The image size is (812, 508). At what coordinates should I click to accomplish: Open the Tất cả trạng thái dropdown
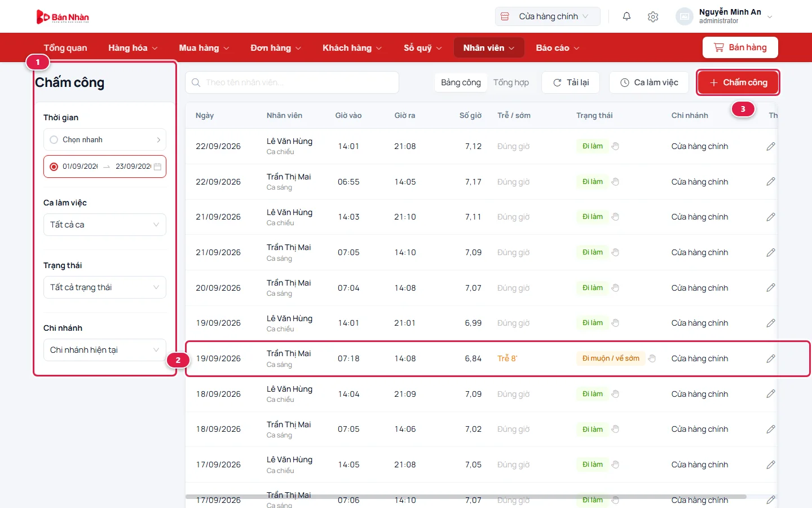tap(105, 287)
